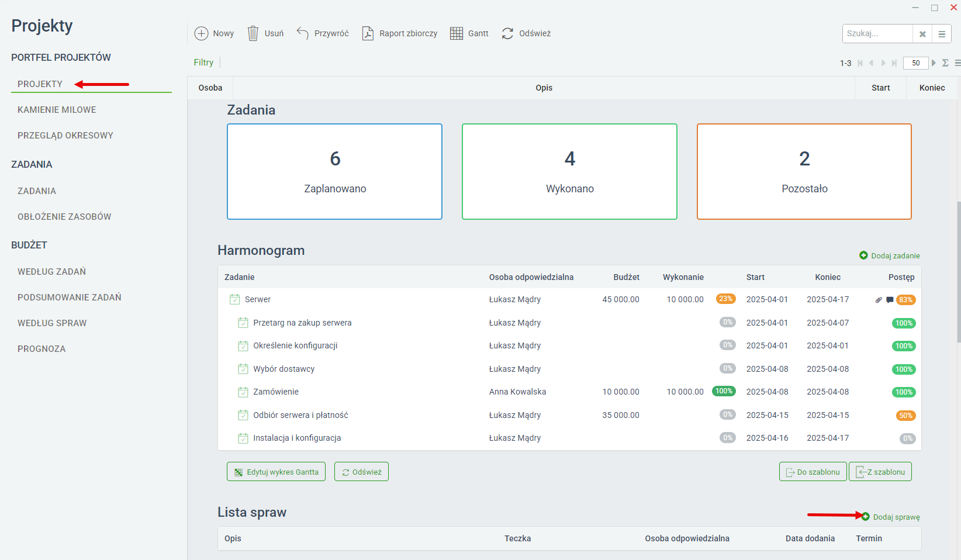Open PROJEKTY in the sidebar
Screen dimensions: 961x560
coord(40,84)
